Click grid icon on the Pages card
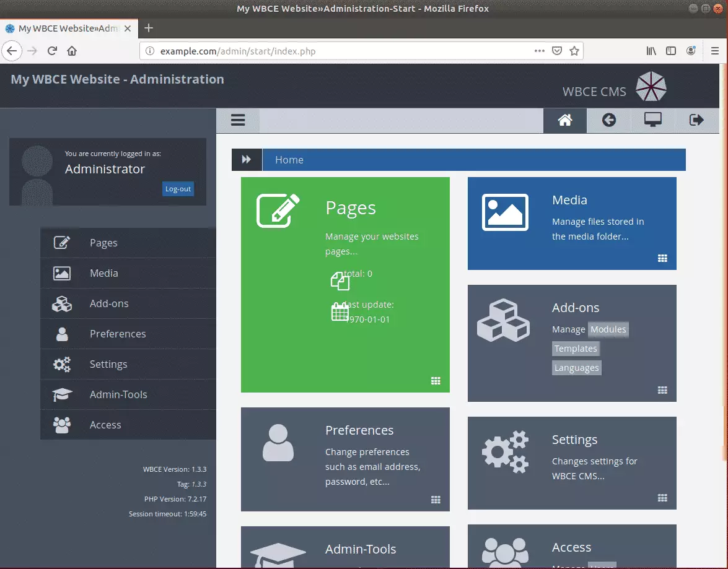728x569 pixels. click(436, 381)
